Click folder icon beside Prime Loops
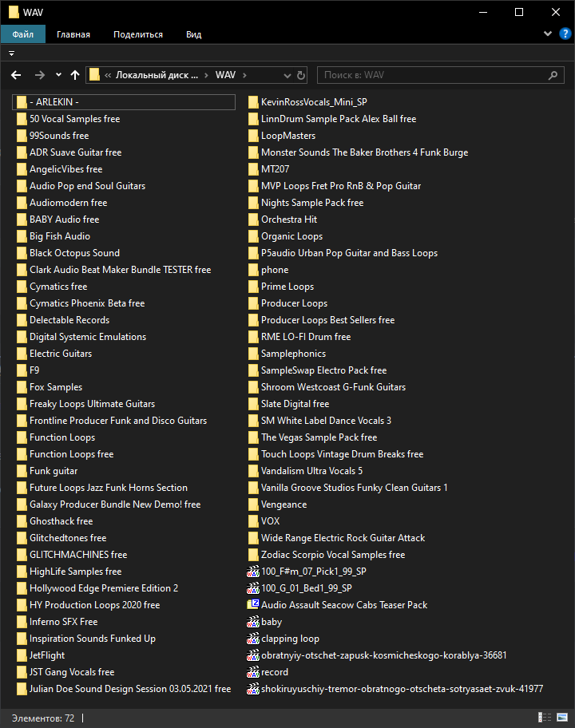Viewport: 575px width, 728px height. tap(253, 287)
